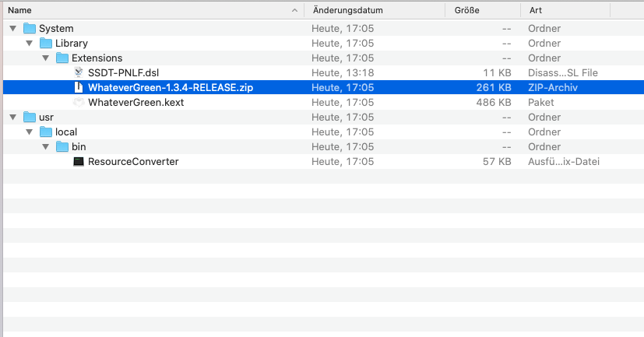Click the System folder icon
Screen dimensions: 644x337
coord(30,29)
